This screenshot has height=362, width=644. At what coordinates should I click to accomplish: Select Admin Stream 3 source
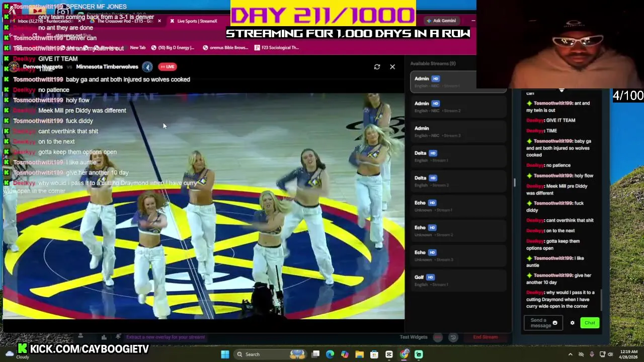458,132
